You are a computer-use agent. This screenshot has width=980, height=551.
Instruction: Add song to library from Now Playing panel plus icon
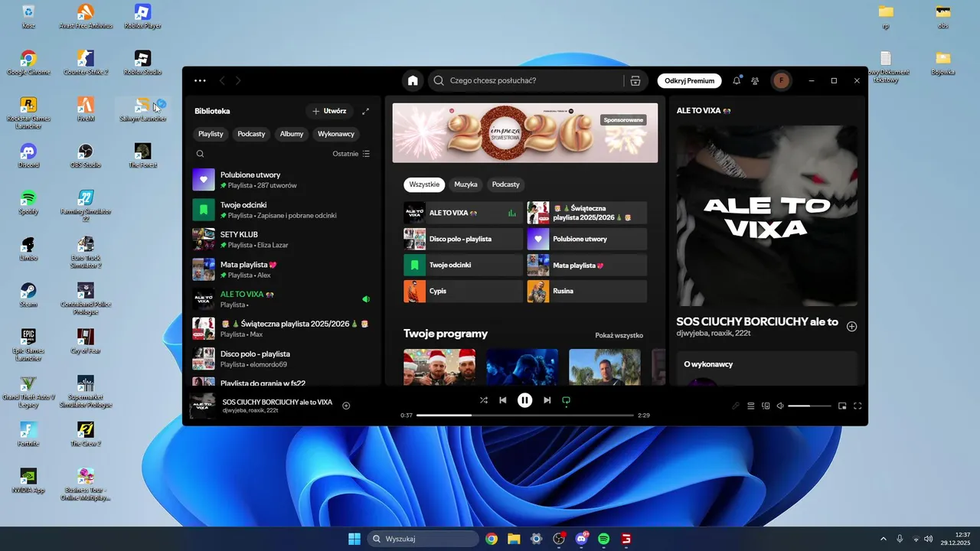click(851, 327)
